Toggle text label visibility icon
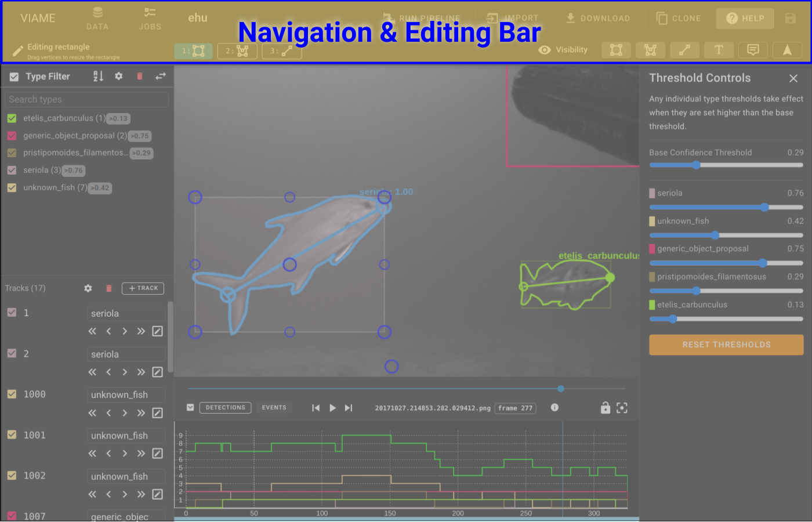 coord(719,50)
